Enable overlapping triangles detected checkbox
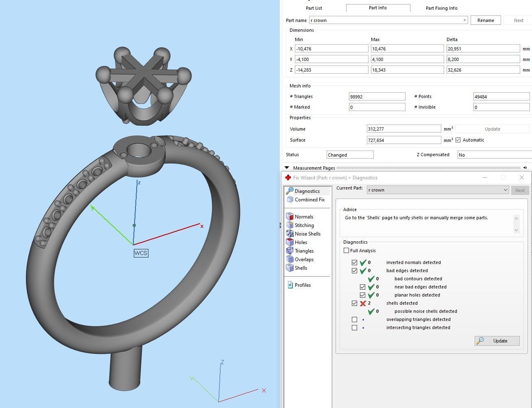The image size is (532, 408). point(354,319)
